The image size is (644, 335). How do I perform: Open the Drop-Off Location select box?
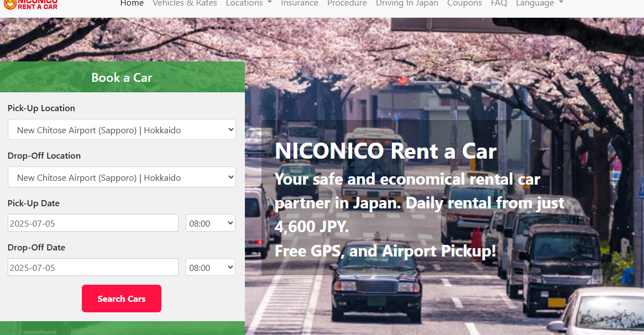coord(122,177)
